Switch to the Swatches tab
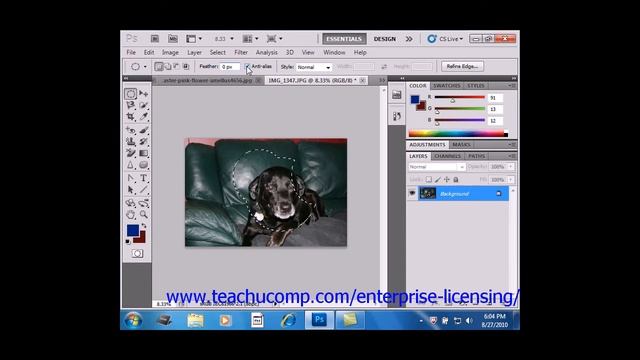This screenshot has width=640, height=360. tap(447, 86)
